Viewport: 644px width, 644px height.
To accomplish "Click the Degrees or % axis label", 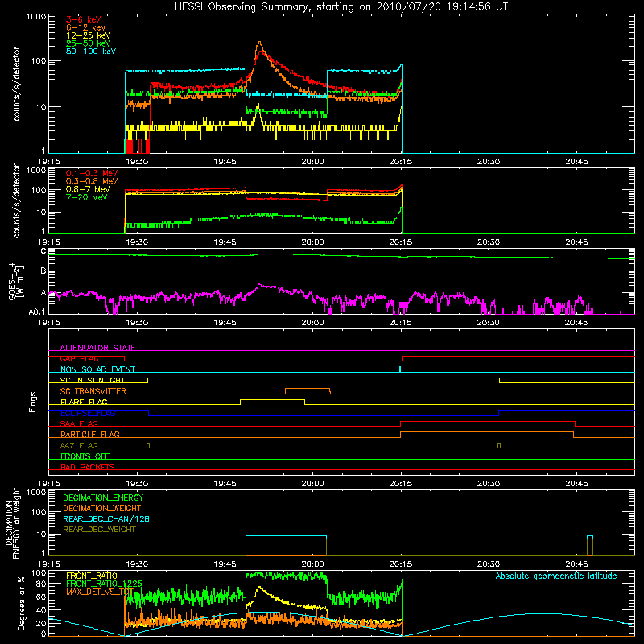I will [x=21, y=604].
